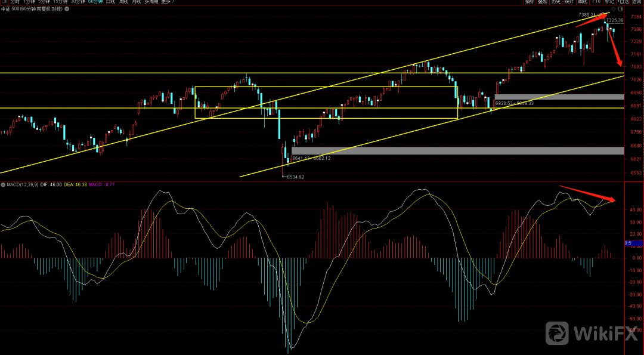Click the 叠加 overlay button

point(543,2)
